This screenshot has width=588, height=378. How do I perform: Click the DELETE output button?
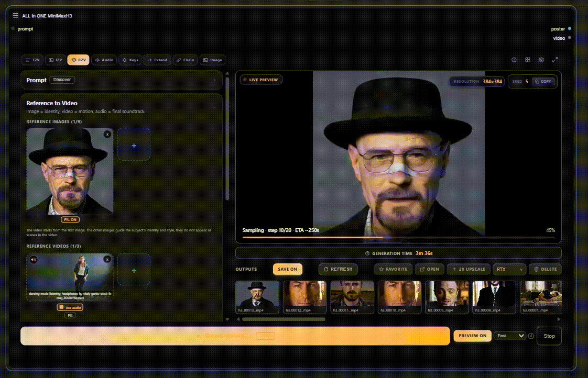click(545, 269)
